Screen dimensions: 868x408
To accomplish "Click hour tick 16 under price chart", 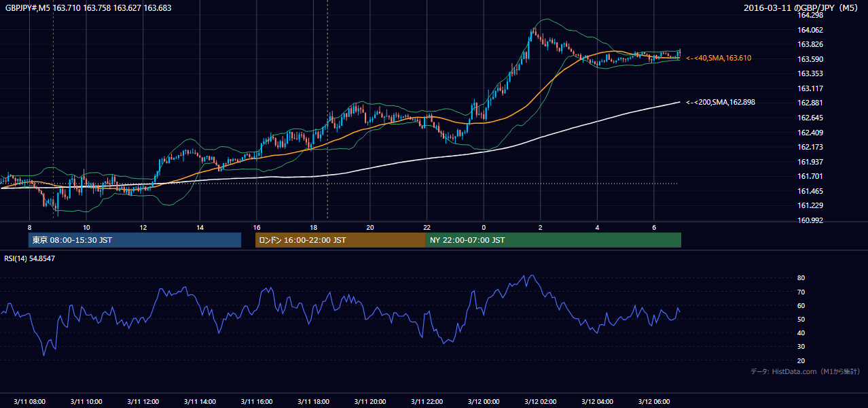I will point(257,227).
